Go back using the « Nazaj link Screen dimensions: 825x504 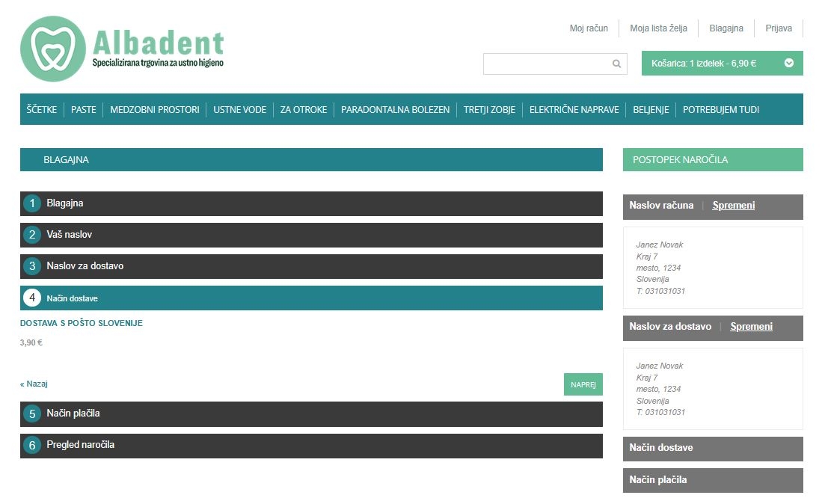(34, 384)
